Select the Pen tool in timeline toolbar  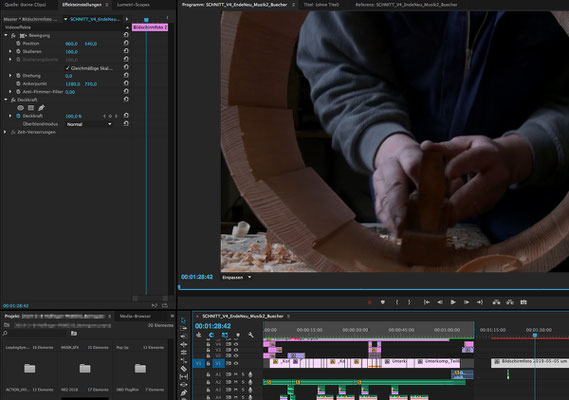tap(184, 393)
